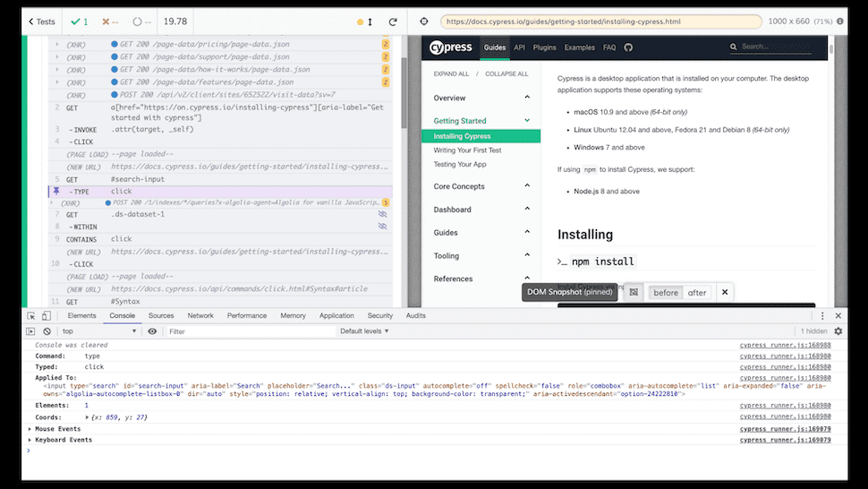Viewport: 868px width, 489px height.
Task: Expand the XHR pricing page-data row
Action: click(57, 44)
